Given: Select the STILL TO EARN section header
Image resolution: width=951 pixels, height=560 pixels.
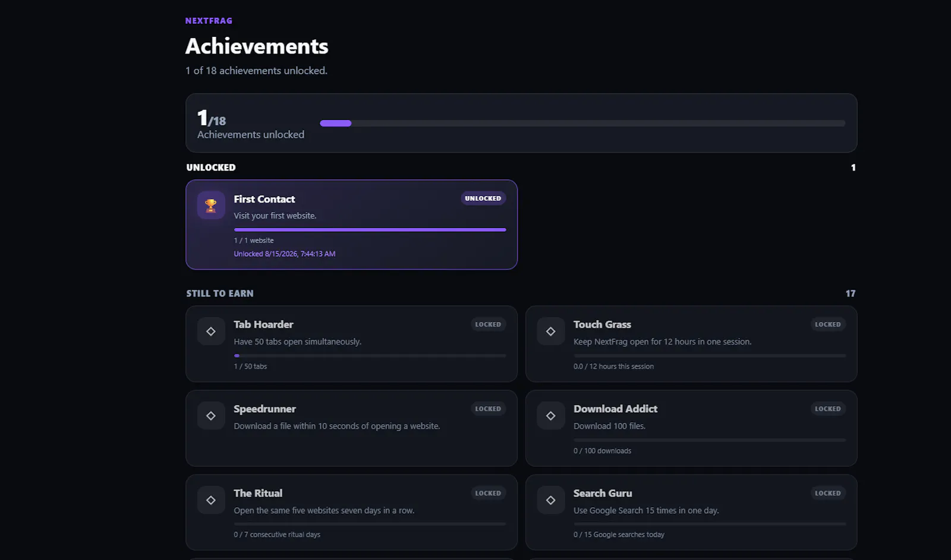Looking at the screenshot, I should [x=220, y=293].
